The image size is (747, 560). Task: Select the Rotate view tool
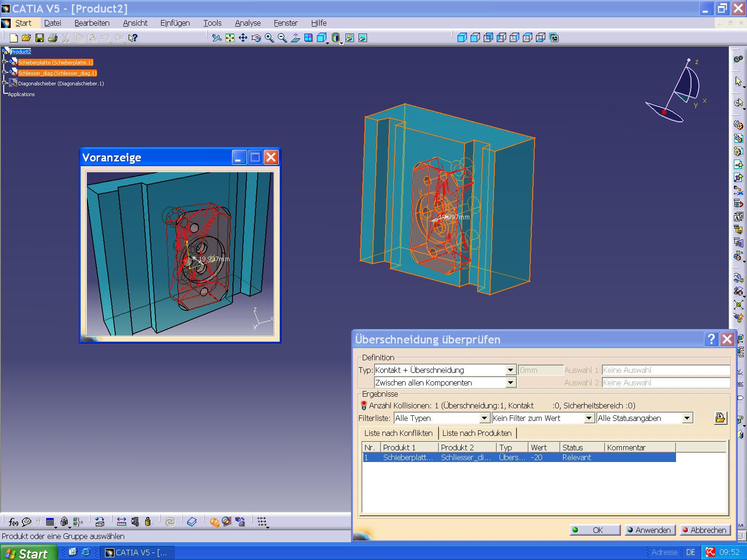[x=256, y=38]
